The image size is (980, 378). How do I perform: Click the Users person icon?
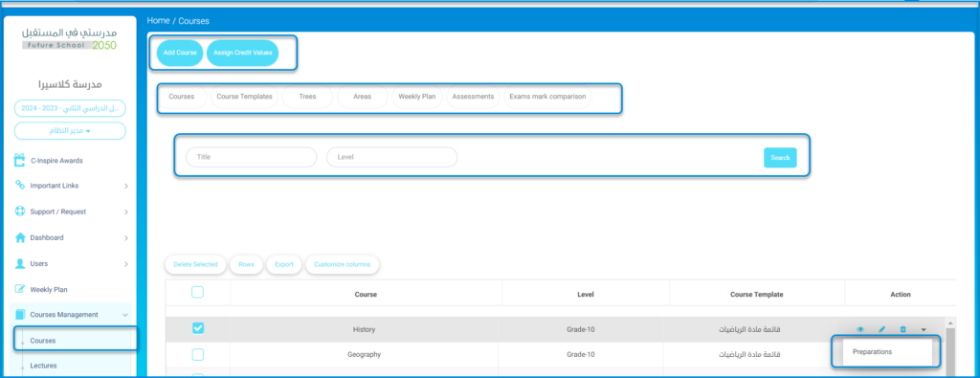click(x=19, y=264)
